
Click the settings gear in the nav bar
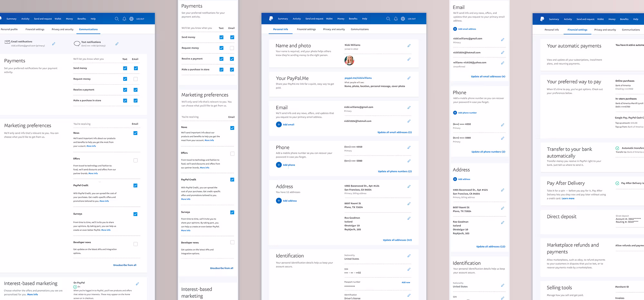pyautogui.click(x=403, y=19)
